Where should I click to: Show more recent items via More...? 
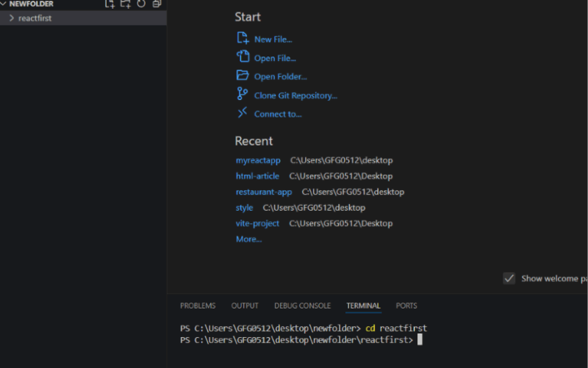click(x=248, y=239)
